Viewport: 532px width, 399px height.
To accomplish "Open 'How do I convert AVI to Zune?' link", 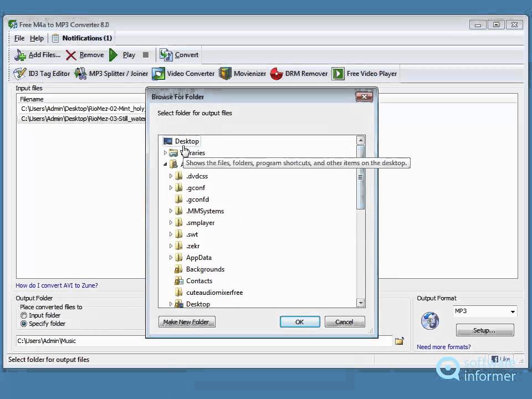I will click(x=57, y=285).
